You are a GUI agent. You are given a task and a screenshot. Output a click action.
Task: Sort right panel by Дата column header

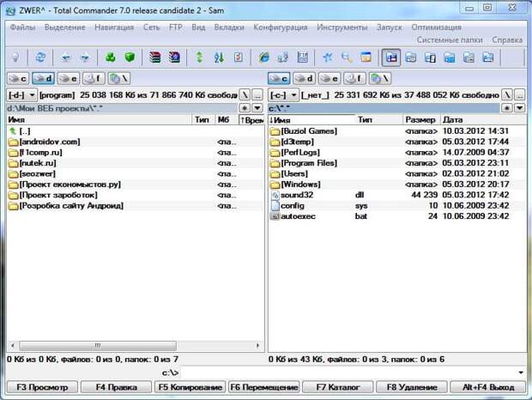(x=483, y=120)
